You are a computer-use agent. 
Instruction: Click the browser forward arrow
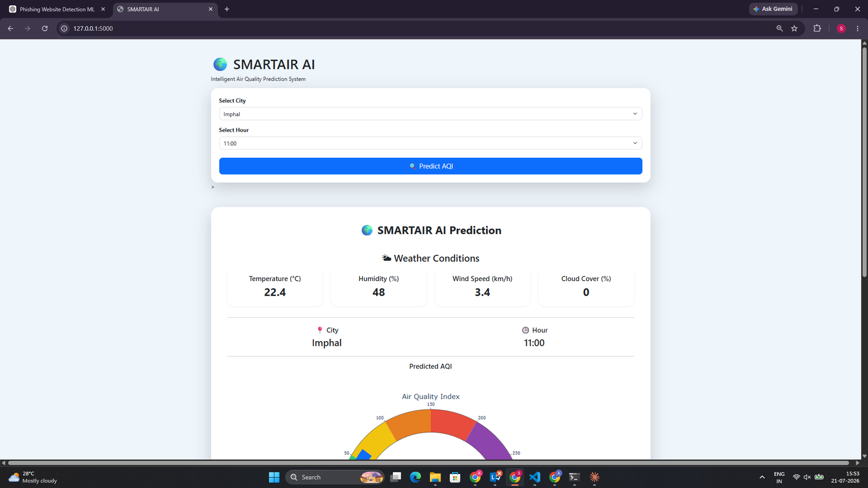28,28
